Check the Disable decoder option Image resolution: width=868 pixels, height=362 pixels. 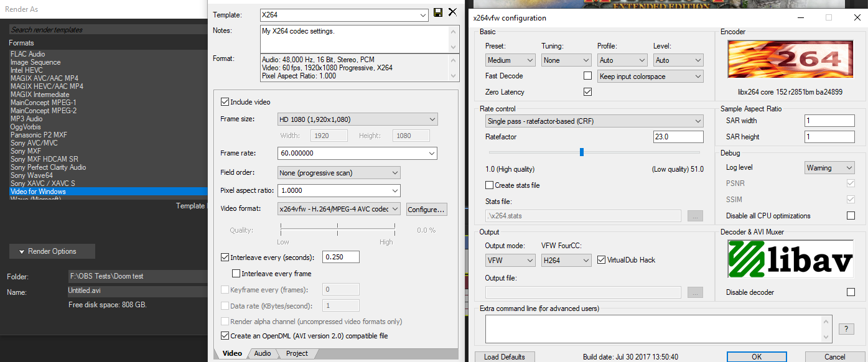tap(851, 292)
